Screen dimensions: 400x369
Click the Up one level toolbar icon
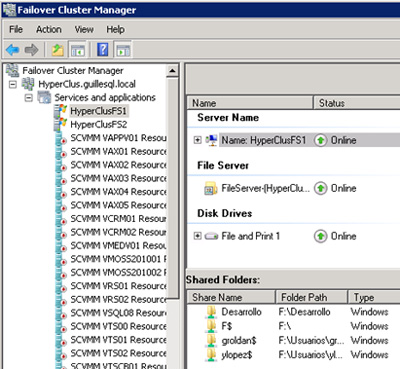click(x=58, y=50)
